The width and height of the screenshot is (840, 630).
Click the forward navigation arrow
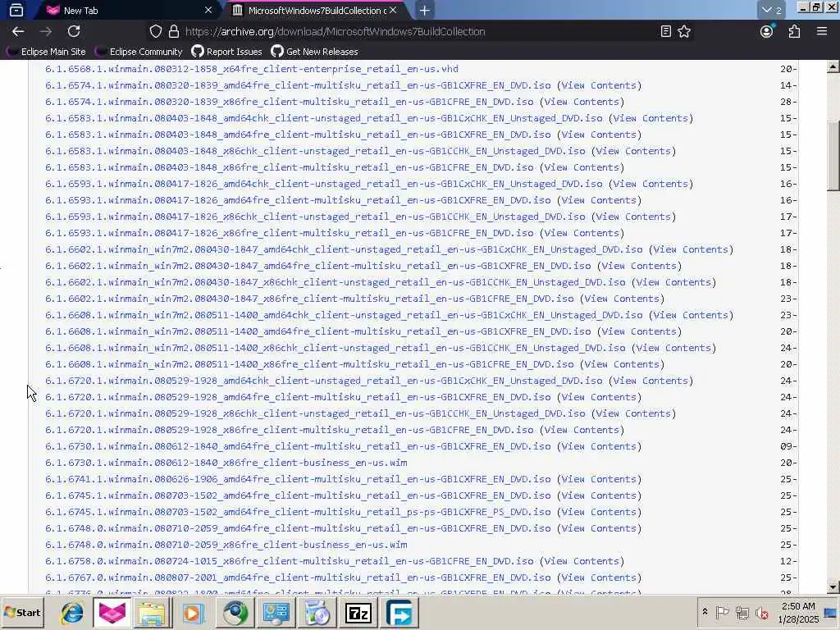(46, 32)
